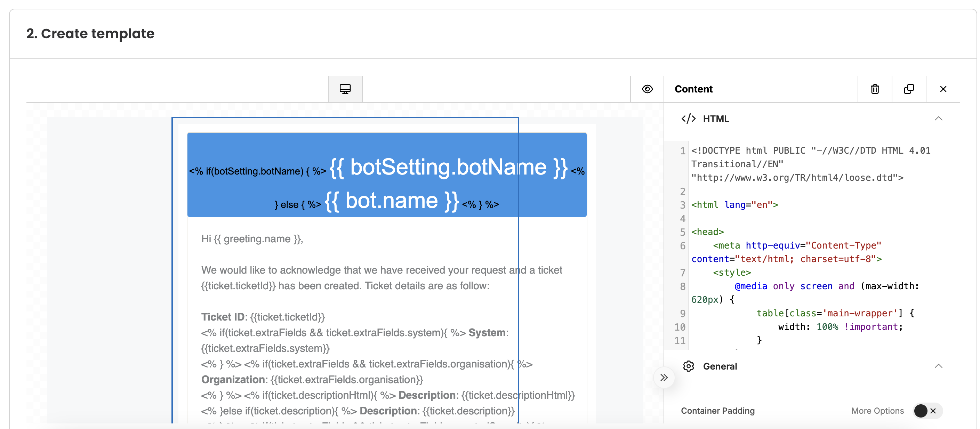Collapse side panel with double arrow button

click(x=664, y=378)
